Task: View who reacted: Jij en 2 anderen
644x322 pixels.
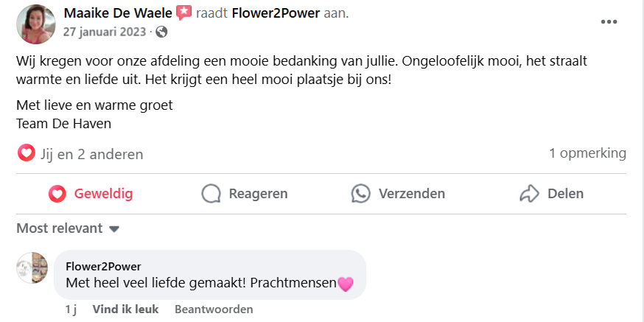Action: (91, 154)
